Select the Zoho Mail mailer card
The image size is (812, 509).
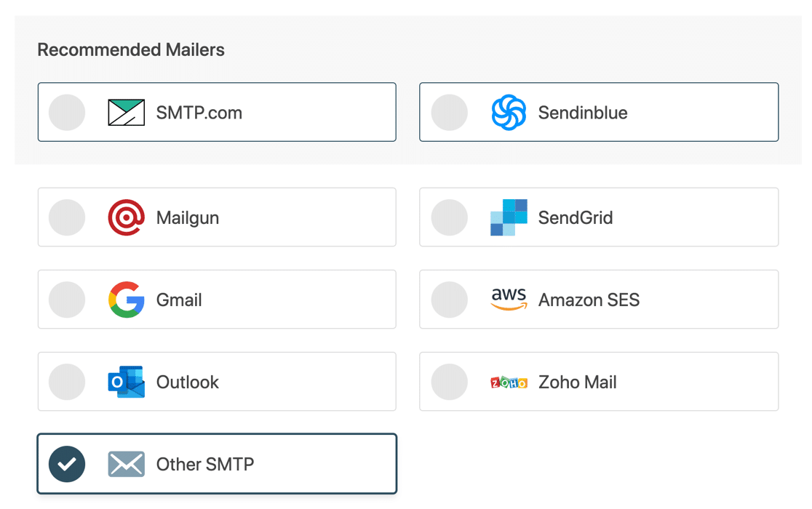coord(598,381)
